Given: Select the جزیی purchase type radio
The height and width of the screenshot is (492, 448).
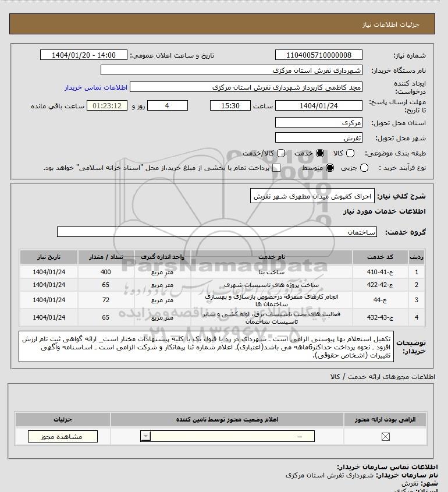Looking at the screenshot, I should (364, 168).
